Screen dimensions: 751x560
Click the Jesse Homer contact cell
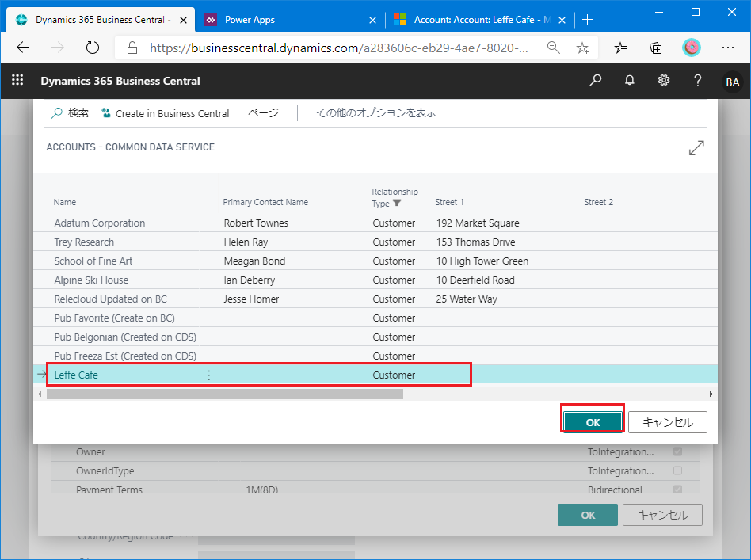[251, 299]
